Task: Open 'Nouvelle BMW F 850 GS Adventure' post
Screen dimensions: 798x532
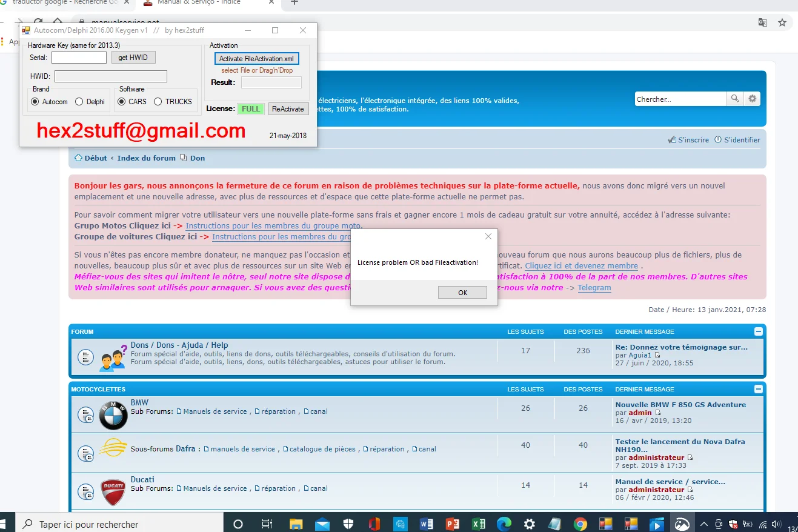Action: (680, 405)
